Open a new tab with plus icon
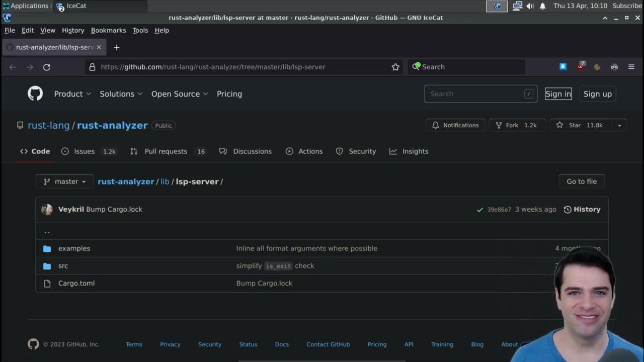 coord(117,47)
